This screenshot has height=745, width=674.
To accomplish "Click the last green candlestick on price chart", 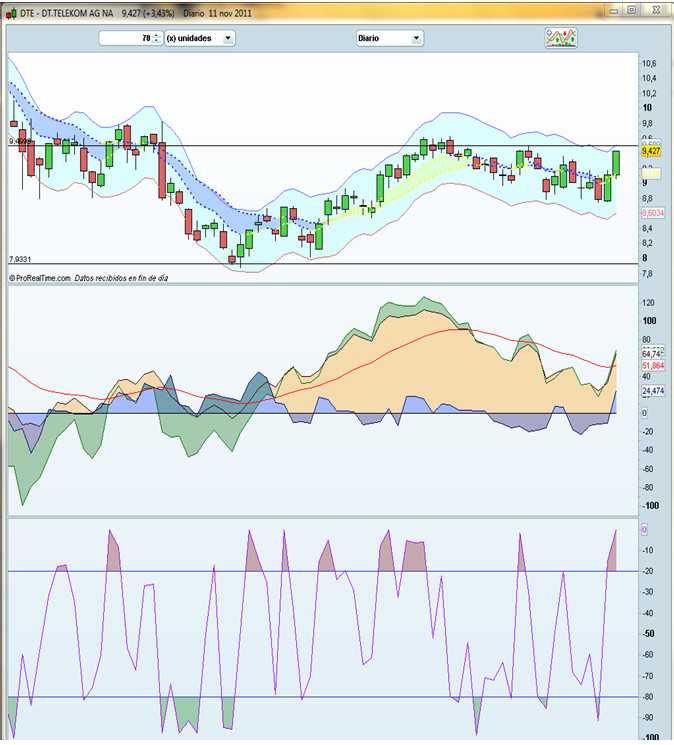I will click(x=617, y=163).
